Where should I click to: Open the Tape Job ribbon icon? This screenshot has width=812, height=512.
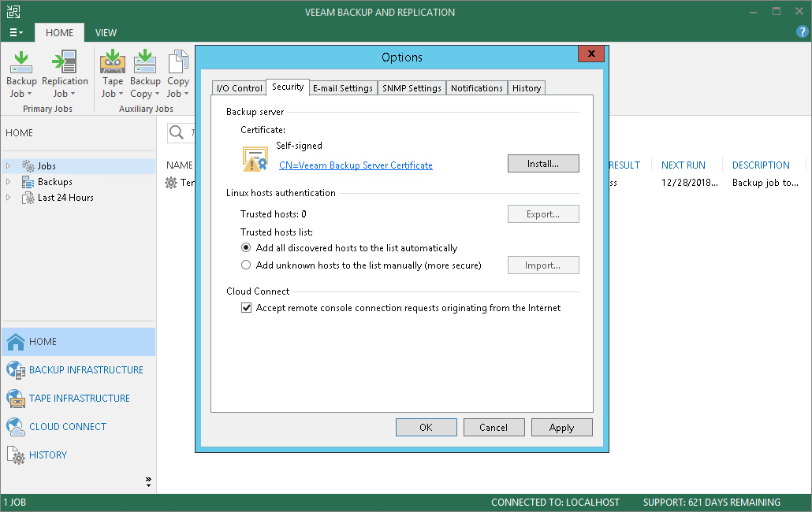(x=113, y=62)
